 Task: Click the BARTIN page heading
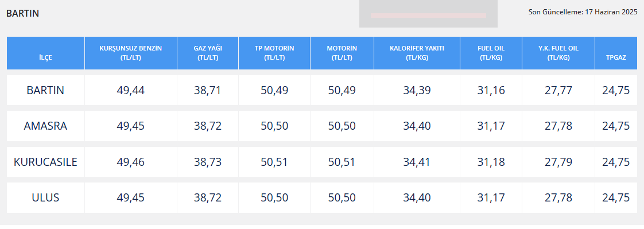[x=22, y=13]
